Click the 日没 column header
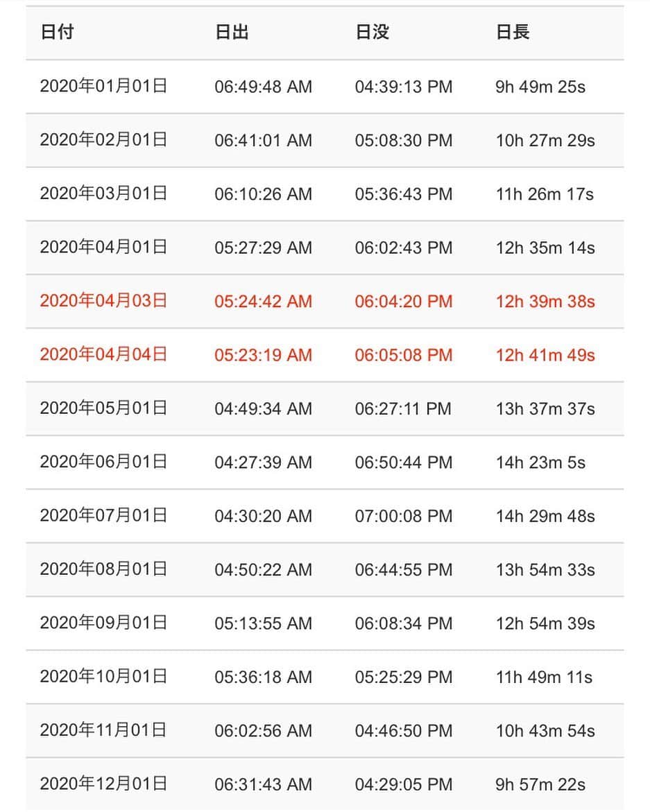The width and height of the screenshot is (650, 812). coord(372,32)
